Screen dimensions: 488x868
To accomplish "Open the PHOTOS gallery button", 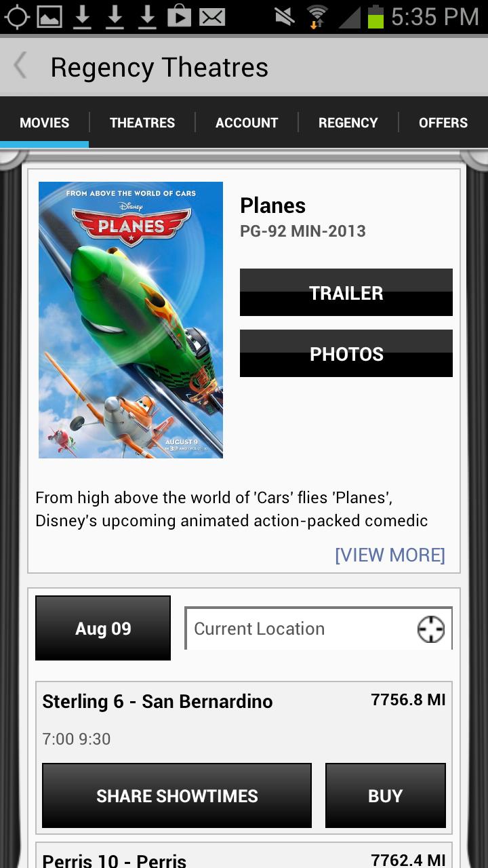I will [346, 353].
